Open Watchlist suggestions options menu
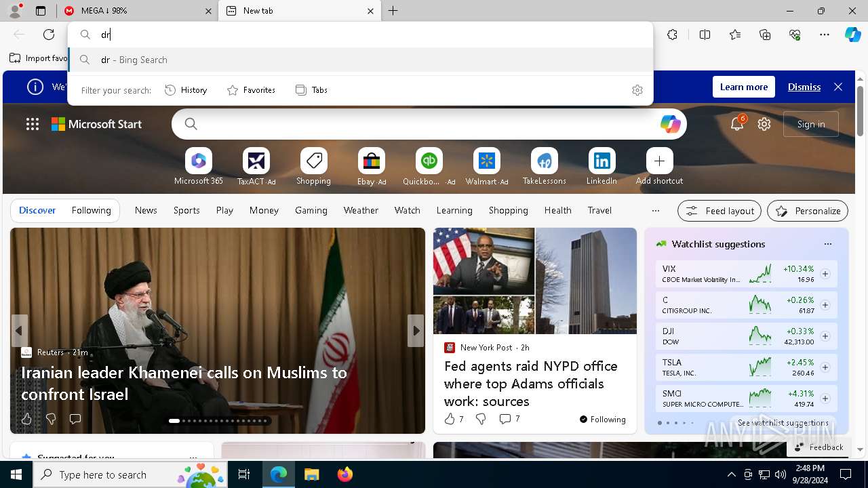 click(x=827, y=244)
